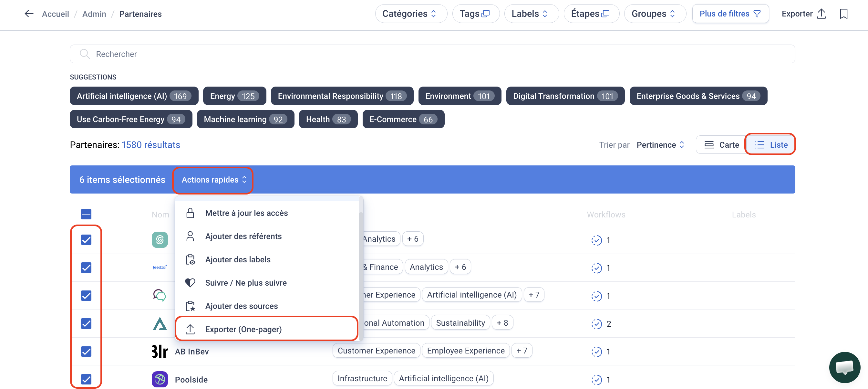
Task: Click the chat-bubbles company logo
Action: pyautogui.click(x=160, y=295)
